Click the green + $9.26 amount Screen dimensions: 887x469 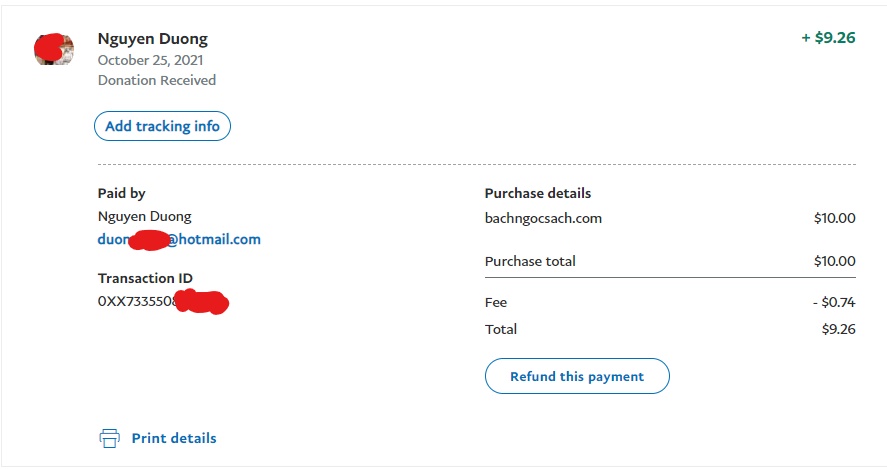tap(828, 38)
